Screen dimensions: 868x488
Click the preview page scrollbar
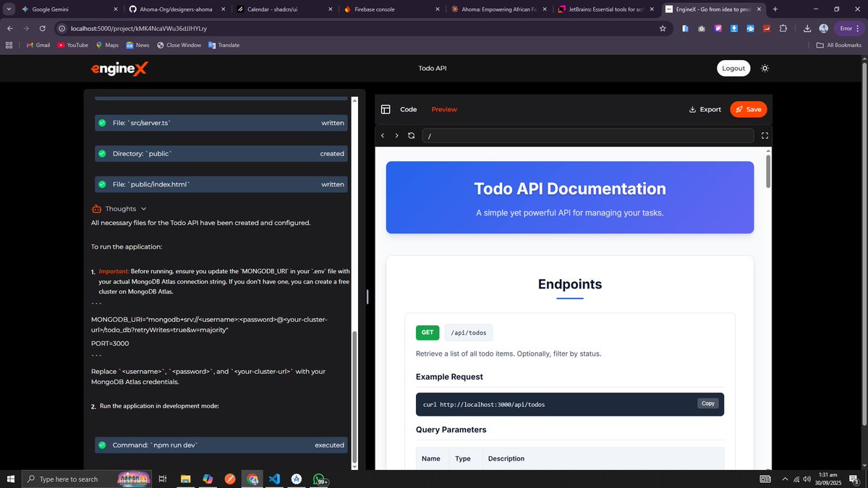(x=768, y=171)
